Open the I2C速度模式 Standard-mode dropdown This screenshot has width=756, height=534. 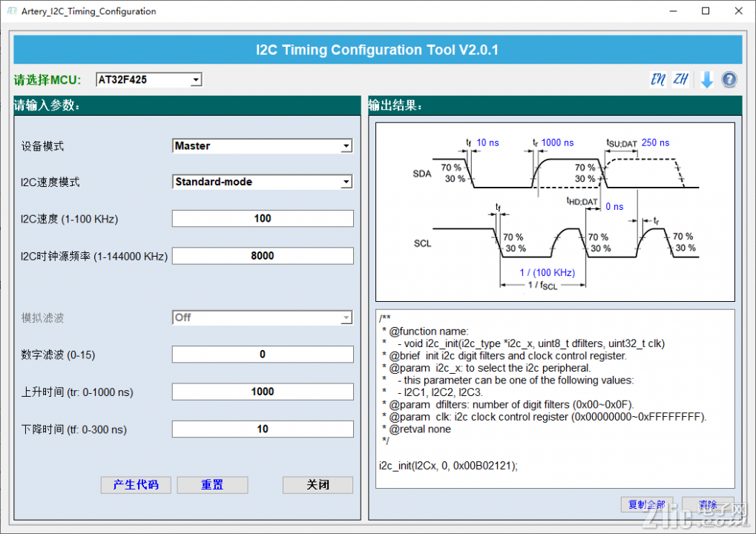[x=263, y=182]
